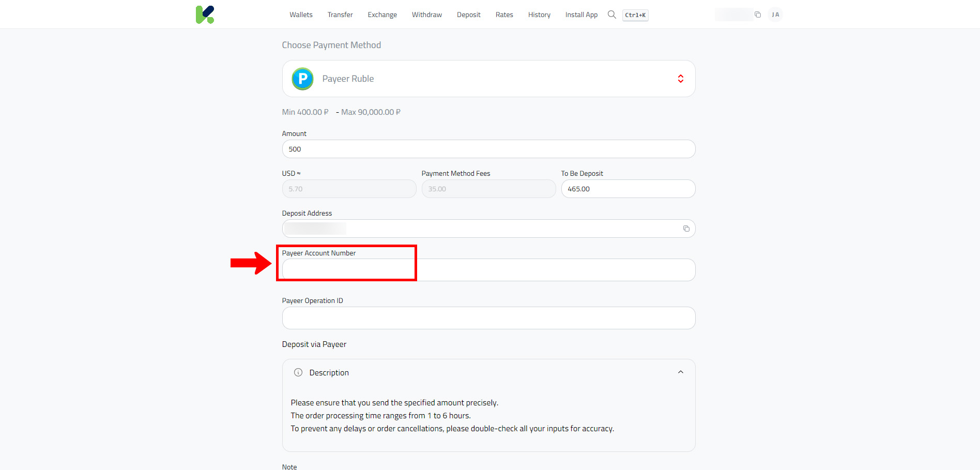The image size is (980, 470).
Task: Navigate to Withdraw
Action: click(427, 14)
